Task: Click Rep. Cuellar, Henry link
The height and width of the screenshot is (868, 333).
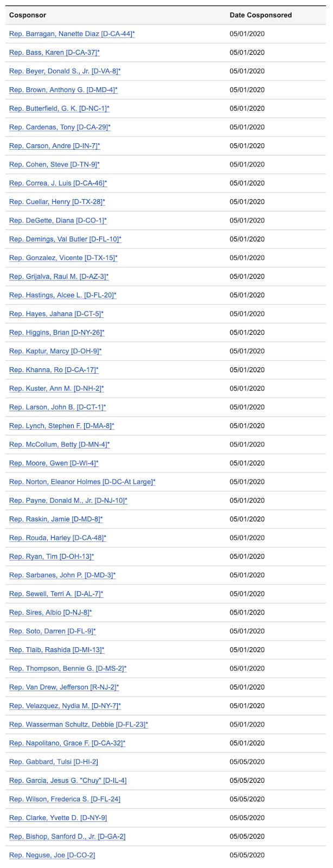Action: point(57,202)
